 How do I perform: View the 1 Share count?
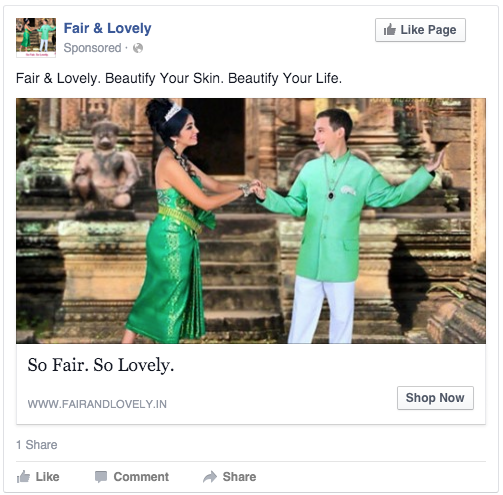(x=37, y=445)
